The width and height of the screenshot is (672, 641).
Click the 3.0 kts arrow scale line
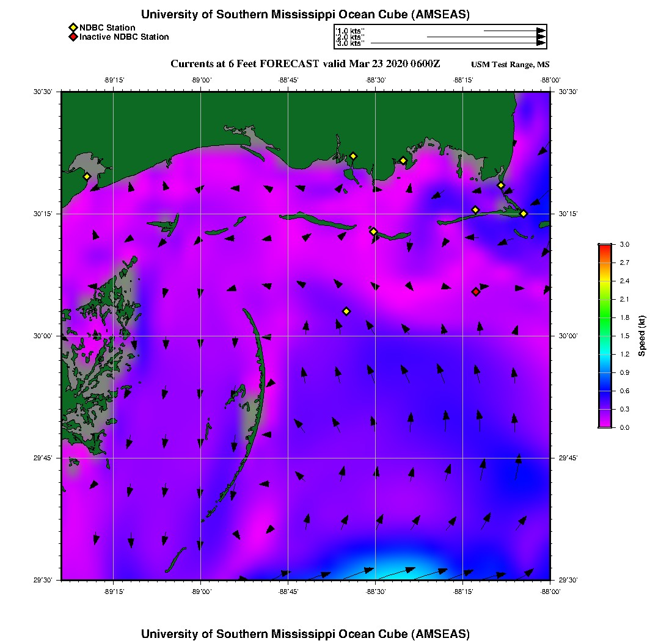click(x=458, y=43)
